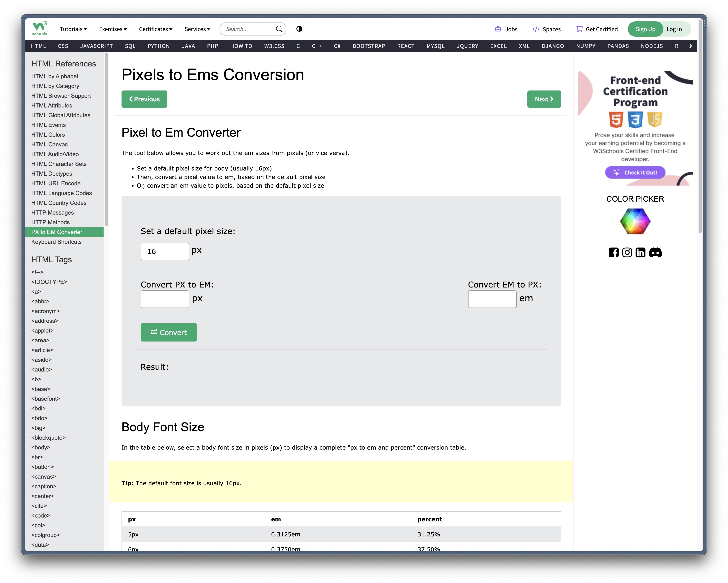
Task: Expand the Certificates dropdown
Action: click(155, 29)
